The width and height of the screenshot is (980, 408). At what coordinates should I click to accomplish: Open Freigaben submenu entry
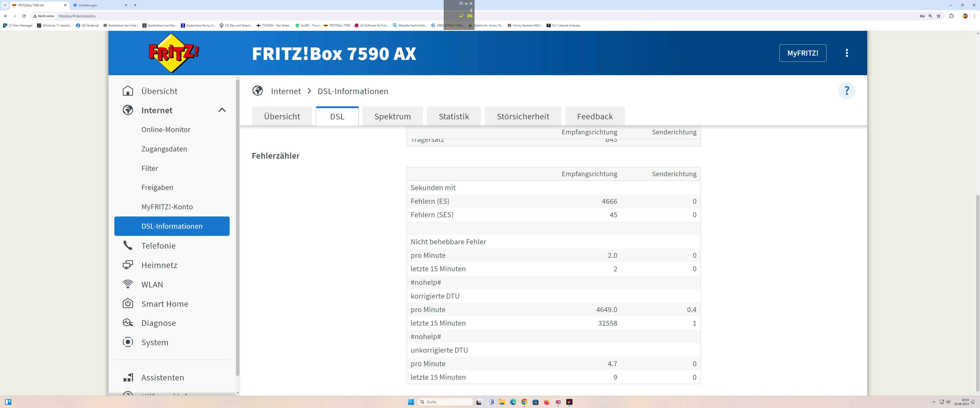coord(157,187)
